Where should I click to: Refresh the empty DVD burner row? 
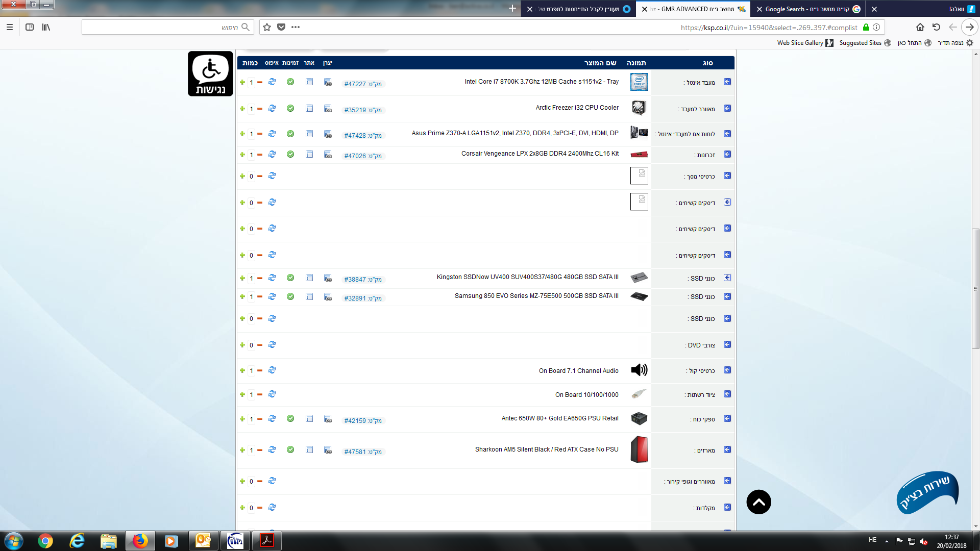[272, 345]
